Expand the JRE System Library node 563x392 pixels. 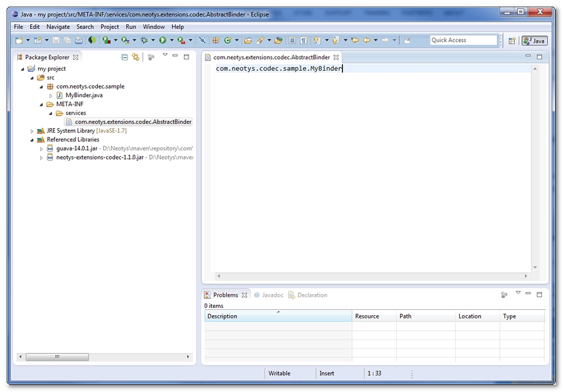[x=32, y=131]
